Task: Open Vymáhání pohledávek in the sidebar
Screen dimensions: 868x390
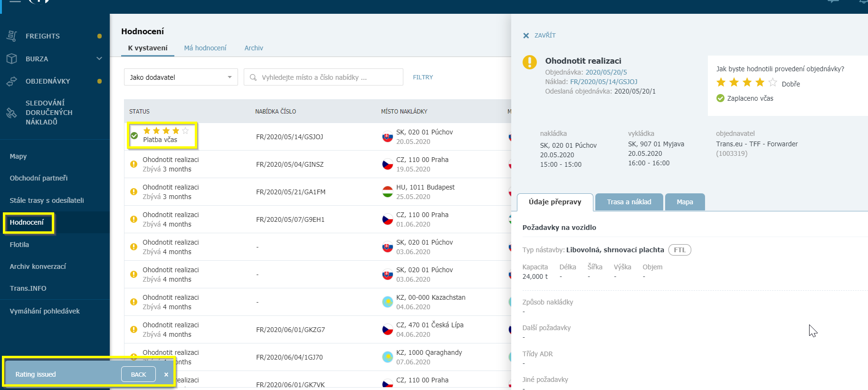Action: click(45, 311)
